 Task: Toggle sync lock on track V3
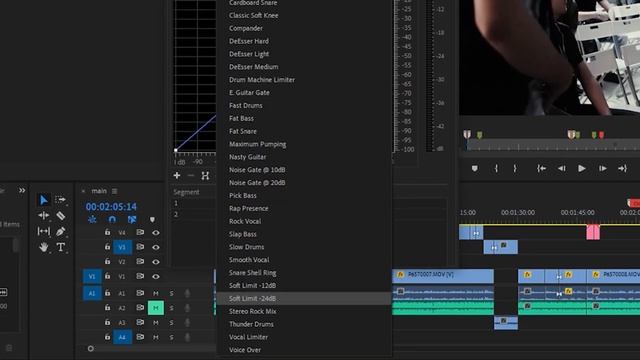tap(140, 247)
